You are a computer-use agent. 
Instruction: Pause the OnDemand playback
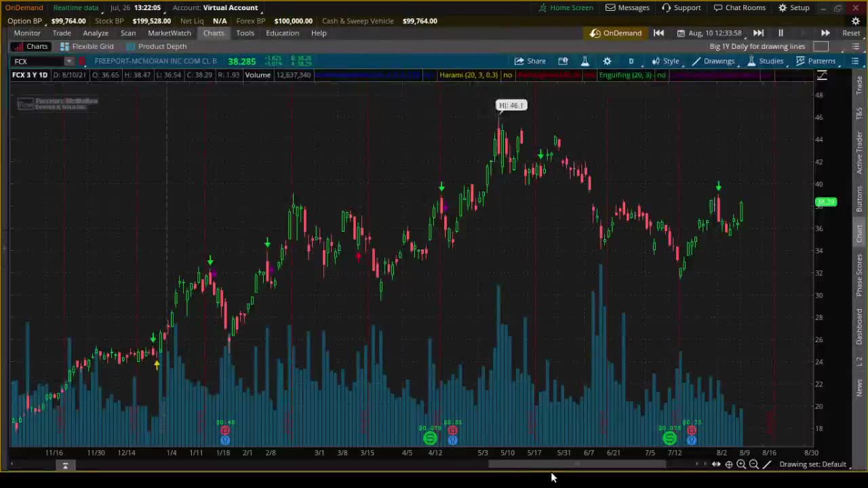pos(781,33)
